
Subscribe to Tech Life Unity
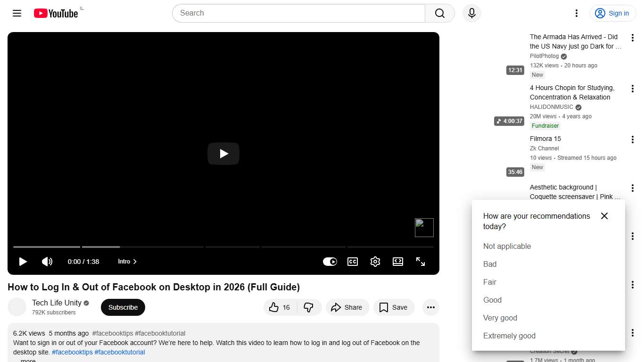[x=123, y=307]
